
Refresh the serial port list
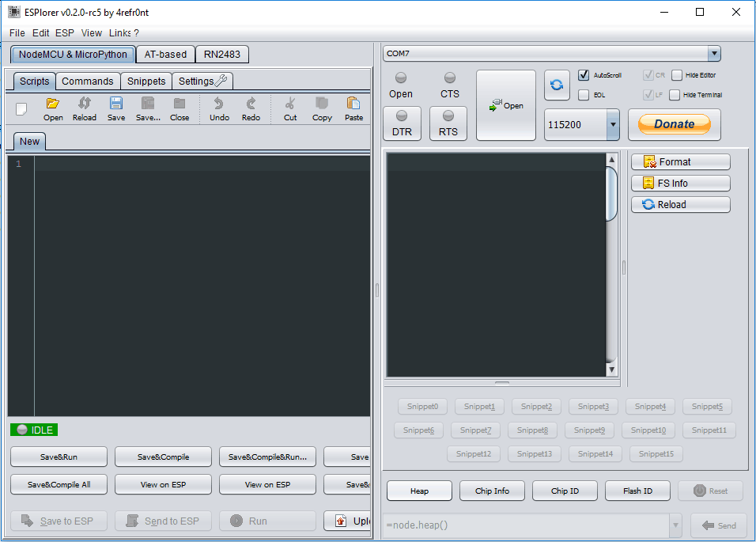coord(557,85)
